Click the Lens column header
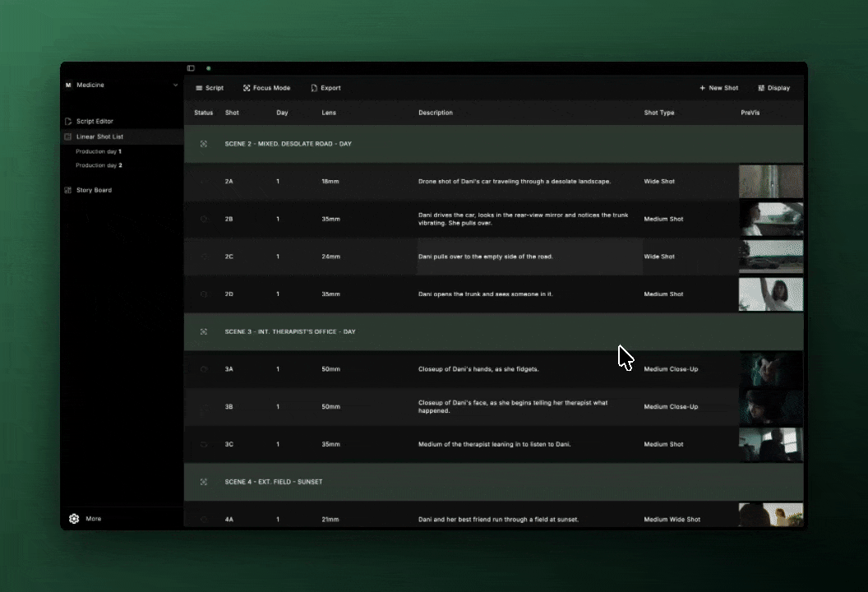868x592 pixels. point(329,113)
